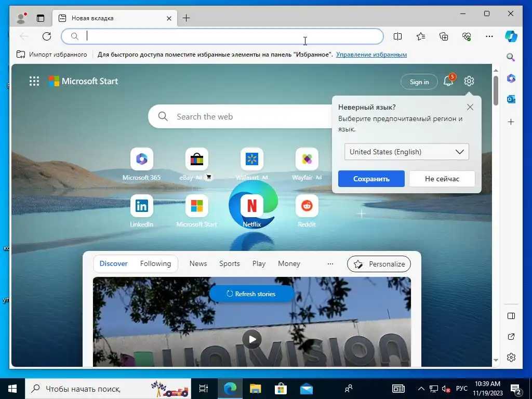
Task: Switch to the Play tab
Action: click(259, 263)
